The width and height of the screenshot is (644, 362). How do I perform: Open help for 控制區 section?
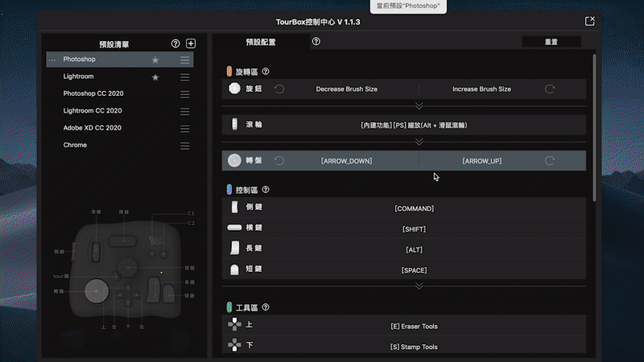point(266,190)
